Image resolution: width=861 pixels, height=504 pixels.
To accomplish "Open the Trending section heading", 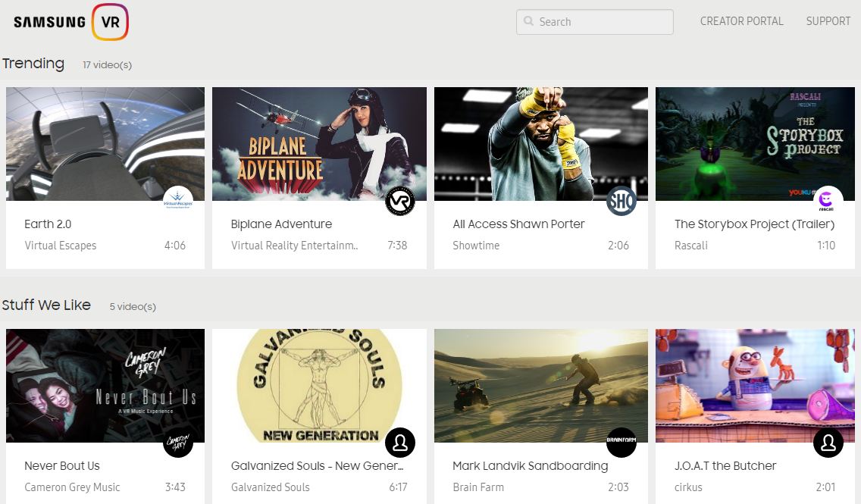I will click(33, 64).
